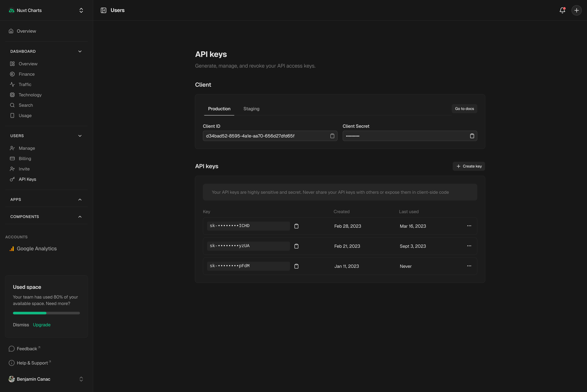Collapse the Dashboard section

[x=80, y=51]
